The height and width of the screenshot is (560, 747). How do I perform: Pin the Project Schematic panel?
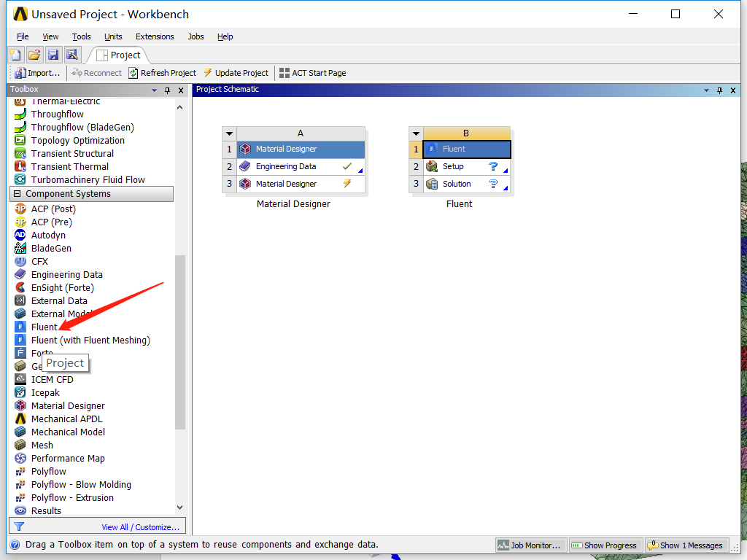click(719, 90)
